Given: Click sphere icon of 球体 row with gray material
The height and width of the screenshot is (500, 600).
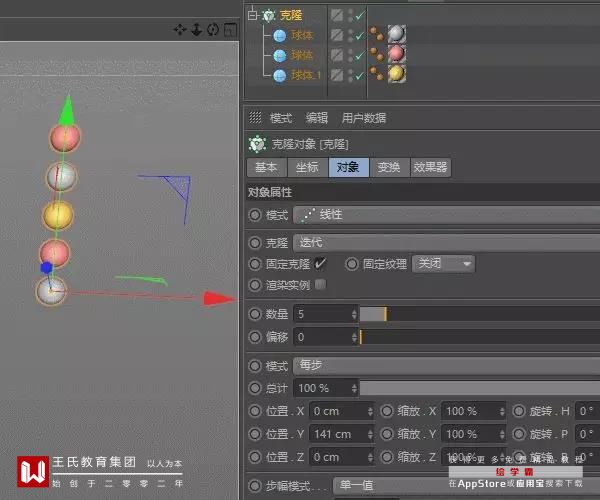Looking at the screenshot, I should pos(280,36).
